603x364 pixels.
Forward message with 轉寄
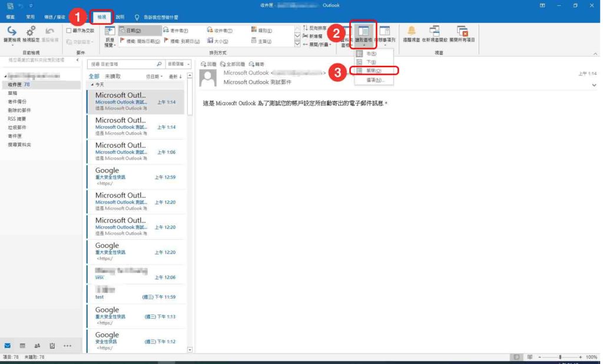[257, 64]
